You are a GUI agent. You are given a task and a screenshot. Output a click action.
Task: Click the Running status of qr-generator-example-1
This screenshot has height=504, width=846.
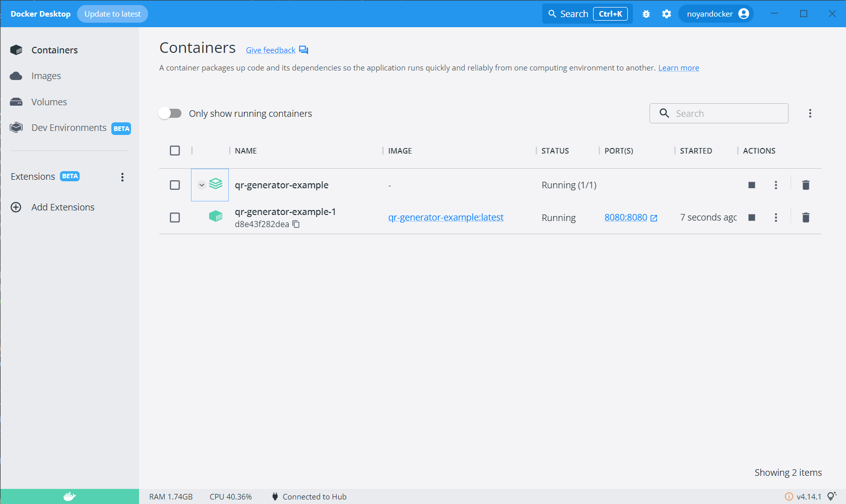(559, 218)
